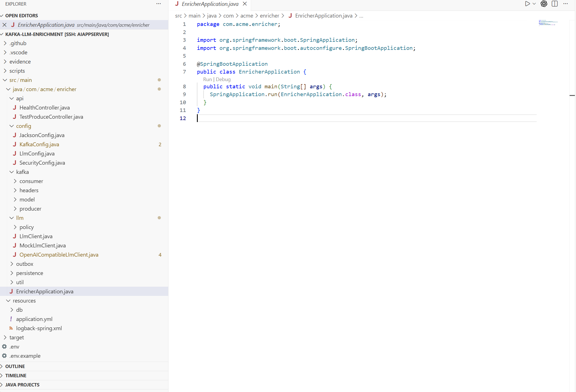Image resolution: width=576 pixels, height=392 pixels.
Task: Open the enricher breadcrumb menu
Action: [269, 16]
